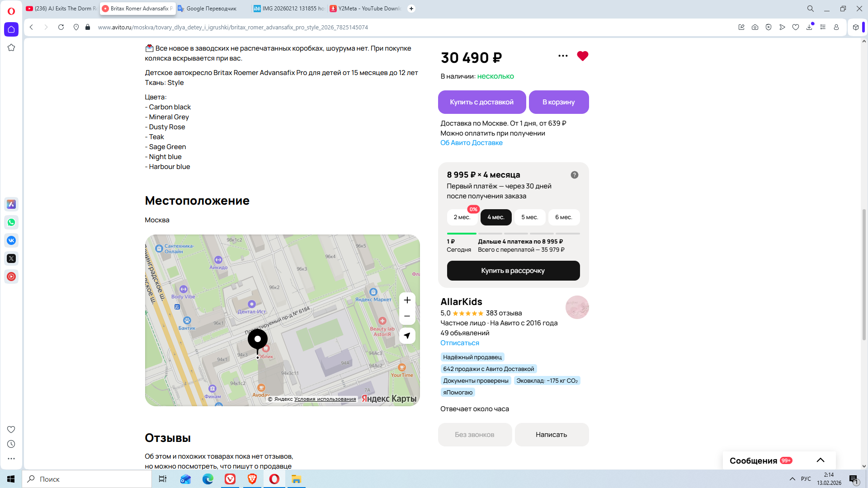Show hidden system tray icons chevron

(x=792, y=479)
